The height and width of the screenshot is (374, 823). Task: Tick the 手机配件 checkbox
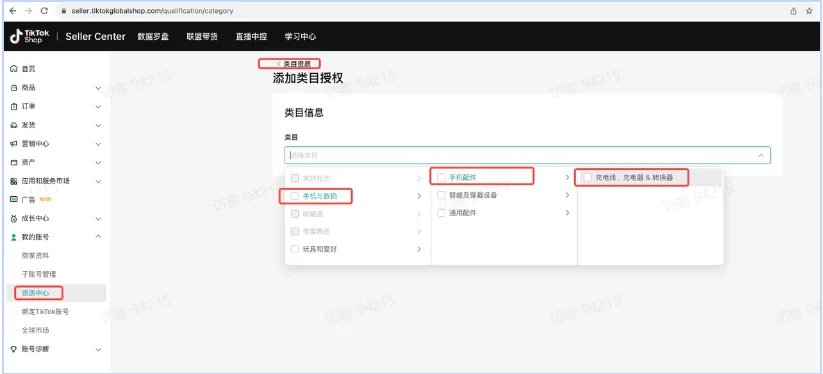click(x=441, y=178)
